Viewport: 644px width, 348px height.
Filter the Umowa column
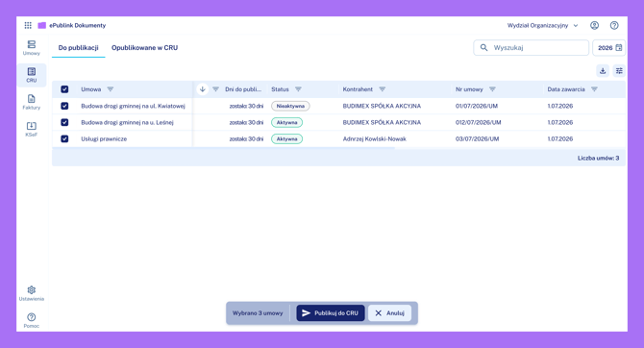click(x=111, y=89)
